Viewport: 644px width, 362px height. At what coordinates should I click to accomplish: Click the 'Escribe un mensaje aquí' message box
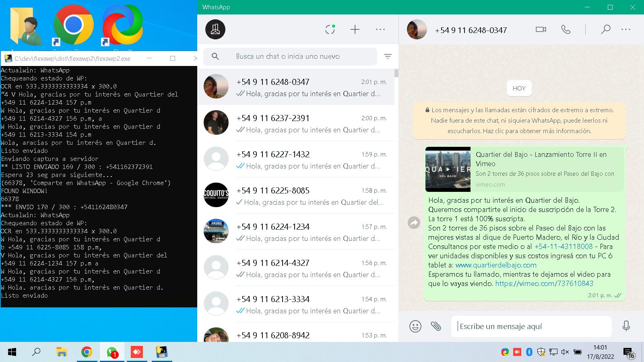click(531, 326)
